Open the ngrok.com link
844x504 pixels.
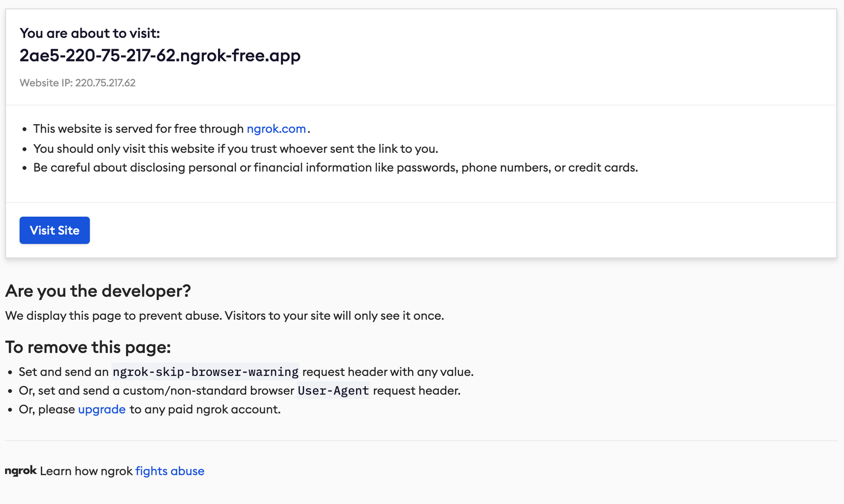point(276,128)
